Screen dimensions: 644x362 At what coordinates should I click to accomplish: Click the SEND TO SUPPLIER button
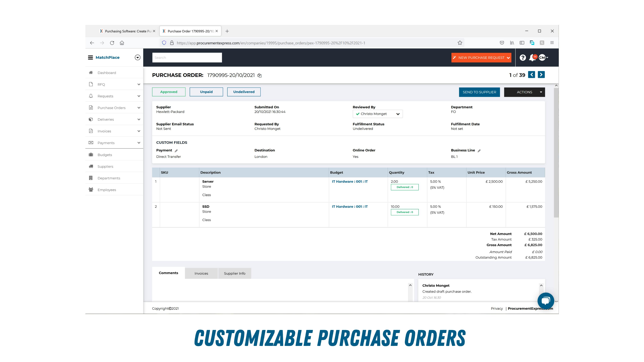(479, 92)
